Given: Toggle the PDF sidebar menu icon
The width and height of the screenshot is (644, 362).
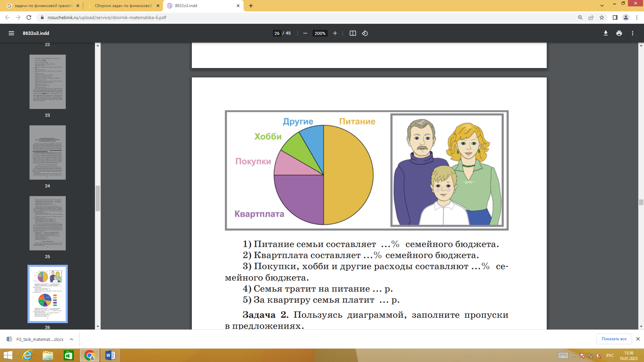Looking at the screenshot, I should pyautogui.click(x=11, y=33).
